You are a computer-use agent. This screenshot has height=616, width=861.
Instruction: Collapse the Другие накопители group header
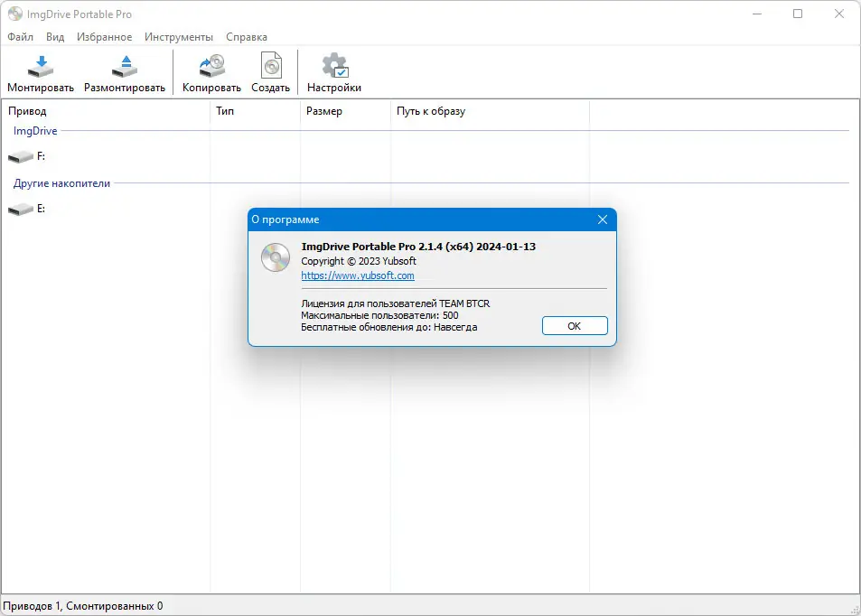pos(61,183)
